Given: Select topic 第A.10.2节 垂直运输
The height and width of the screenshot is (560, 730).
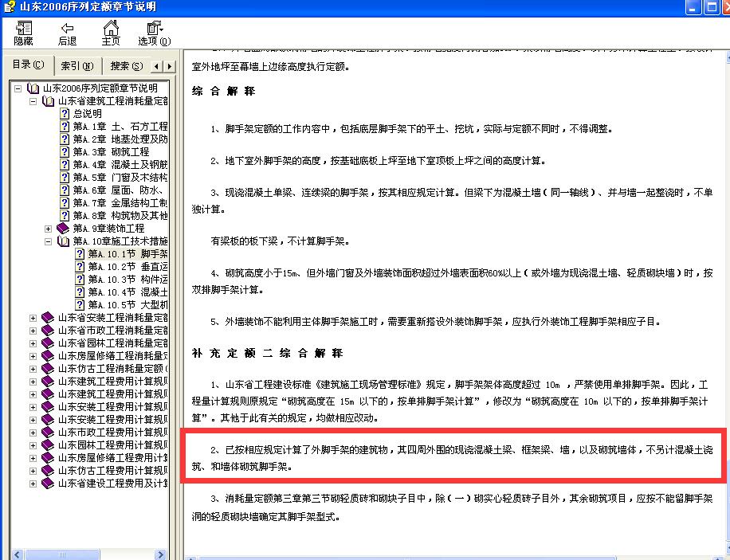Looking at the screenshot, I should point(128,267).
